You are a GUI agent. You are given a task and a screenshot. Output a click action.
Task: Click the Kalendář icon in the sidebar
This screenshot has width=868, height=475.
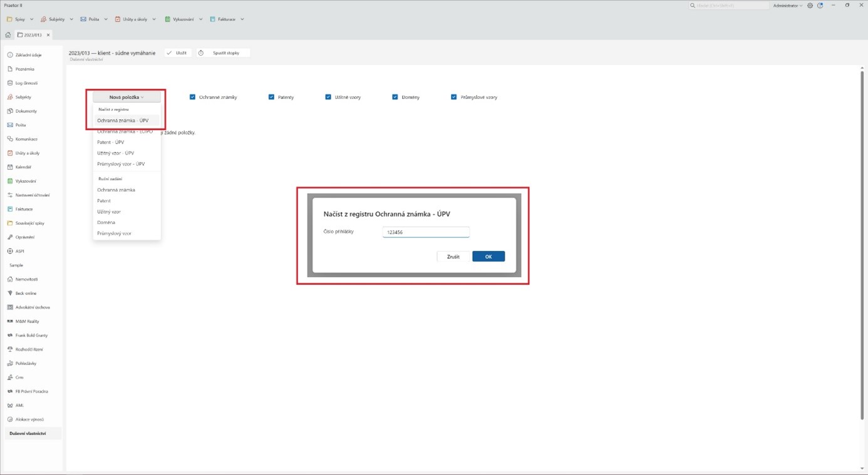pos(10,167)
